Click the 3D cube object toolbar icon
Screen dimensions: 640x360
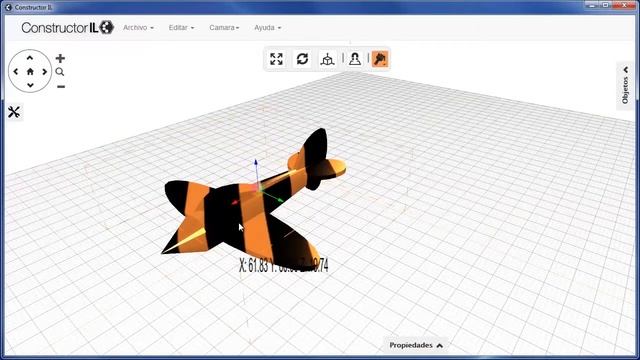coord(327,59)
